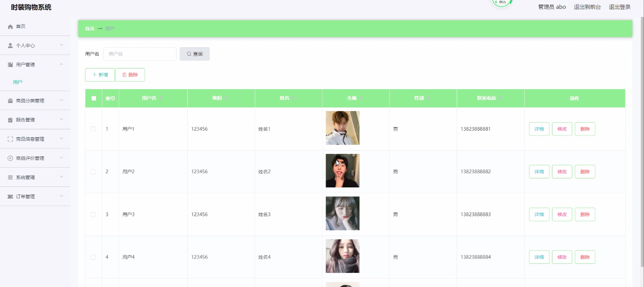Click the home icon beside 首页
This screenshot has width=644, height=287.
pyautogui.click(x=10, y=26)
